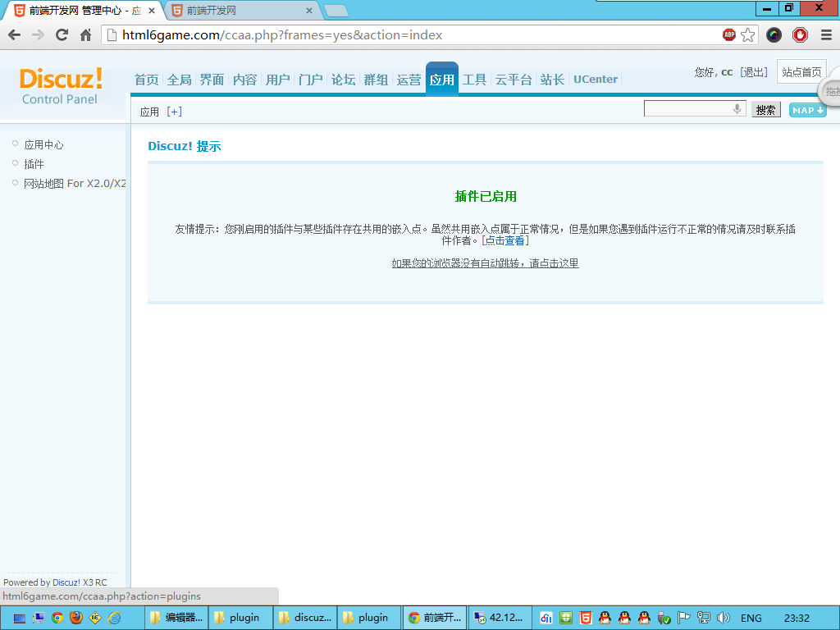Click the 如果您的浏览器没有自动跳转 redirect link
The height and width of the screenshot is (630, 840).
click(486, 263)
